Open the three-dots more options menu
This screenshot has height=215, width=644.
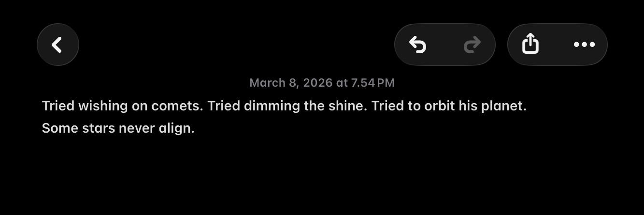(584, 45)
